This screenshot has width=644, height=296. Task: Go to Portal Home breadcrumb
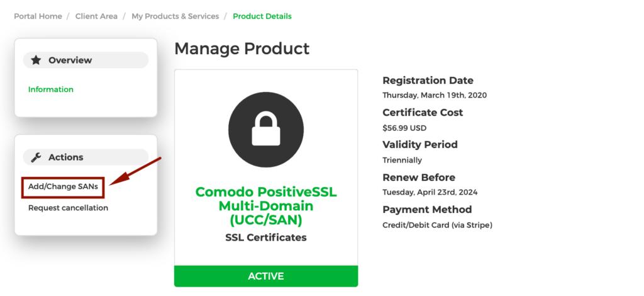coord(38,16)
